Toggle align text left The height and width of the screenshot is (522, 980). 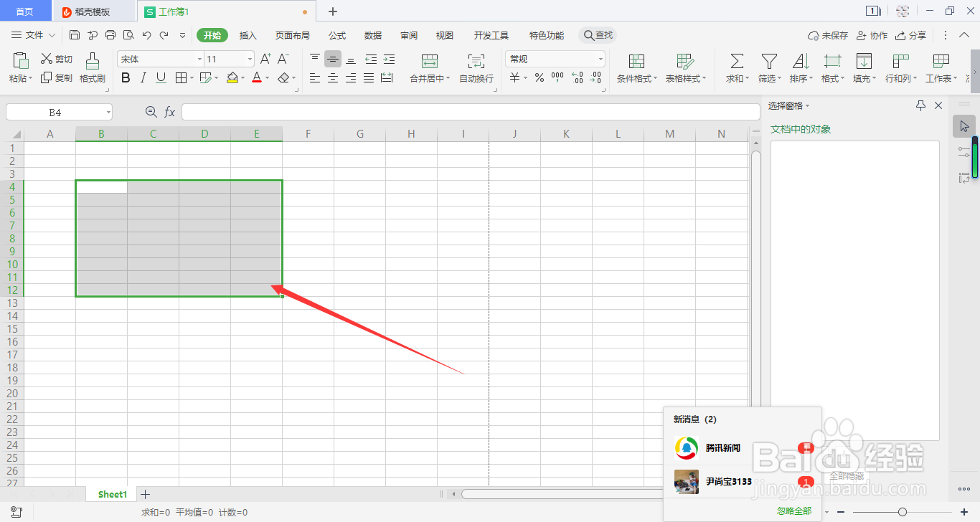315,77
